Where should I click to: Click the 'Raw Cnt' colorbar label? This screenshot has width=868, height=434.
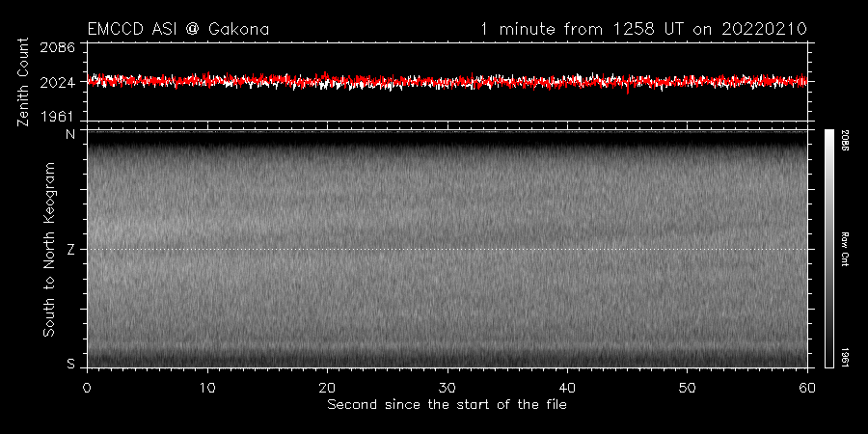[845, 249]
